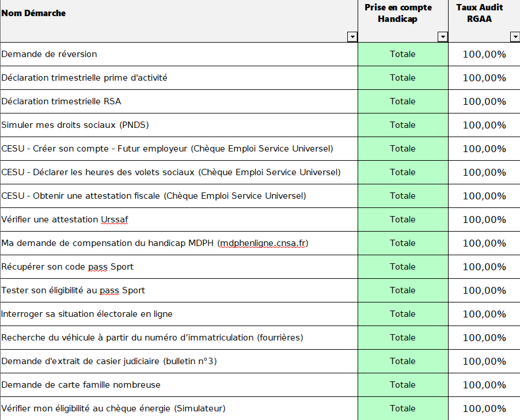The height and width of the screenshot is (420, 520).
Task: Click the Déclaration trimestrielle prime d'activité cell
Action: tap(85, 78)
